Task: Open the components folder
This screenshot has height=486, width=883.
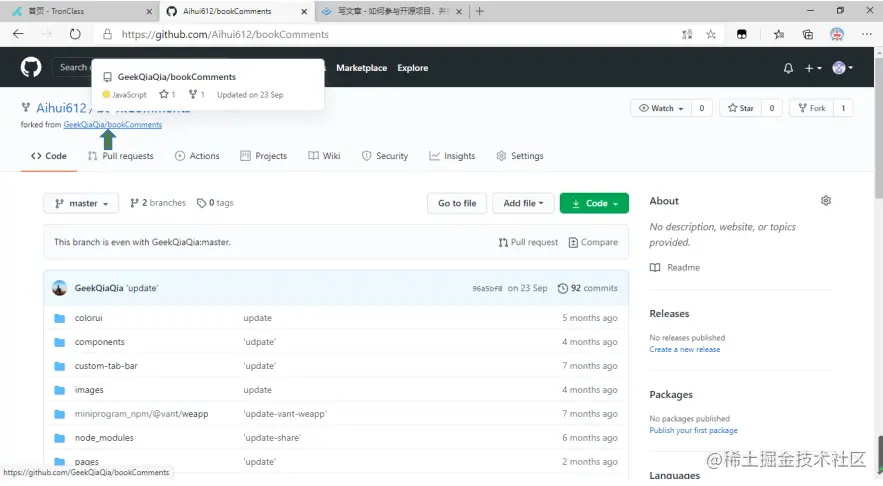Action: (x=100, y=342)
